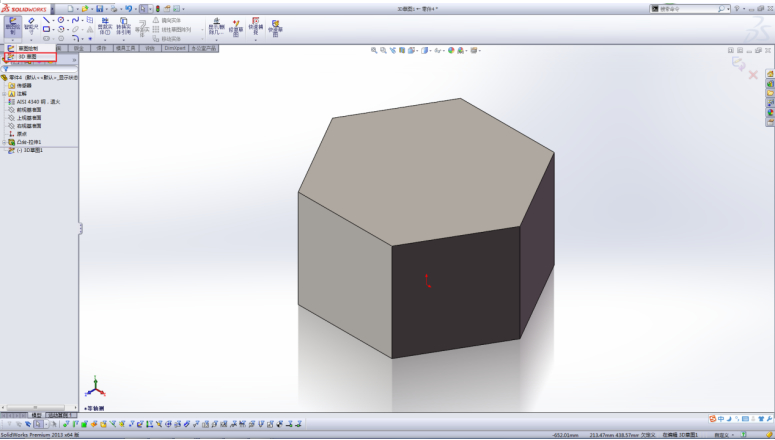This screenshot has height=440, width=775.
Task: Select the AISI 4340 material tree item
Action: 35,102
